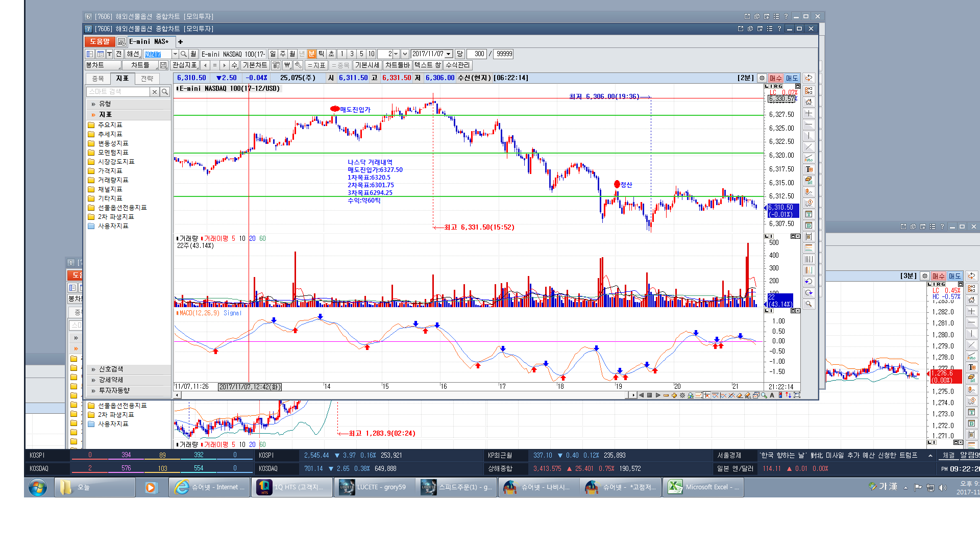Undo last chart action arrow icon
980x551 pixels.
(x=808, y=282)
